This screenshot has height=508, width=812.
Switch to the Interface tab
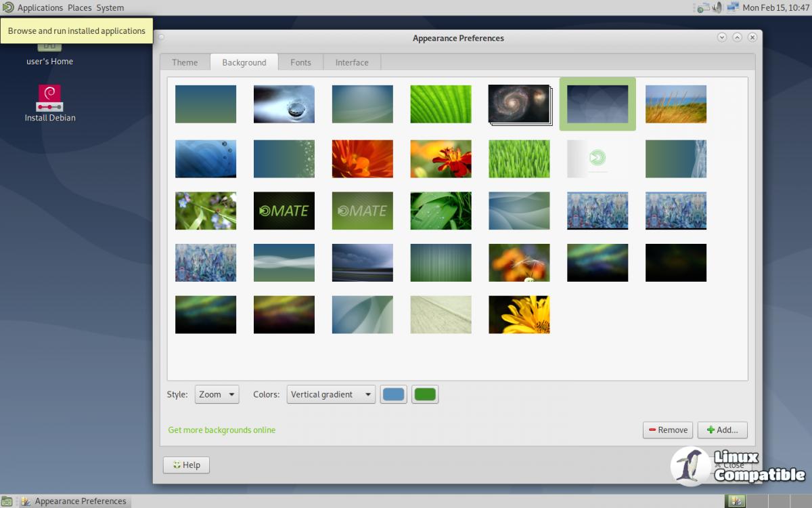pos(352,62)
